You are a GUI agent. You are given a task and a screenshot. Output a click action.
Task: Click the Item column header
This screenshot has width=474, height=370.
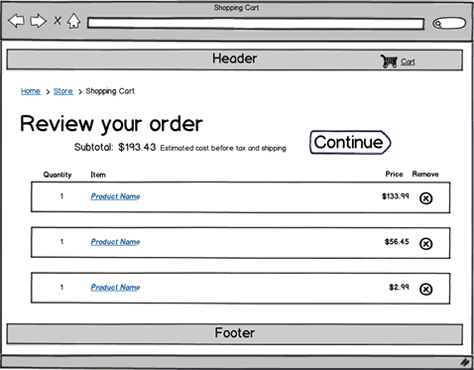point(98,175)
